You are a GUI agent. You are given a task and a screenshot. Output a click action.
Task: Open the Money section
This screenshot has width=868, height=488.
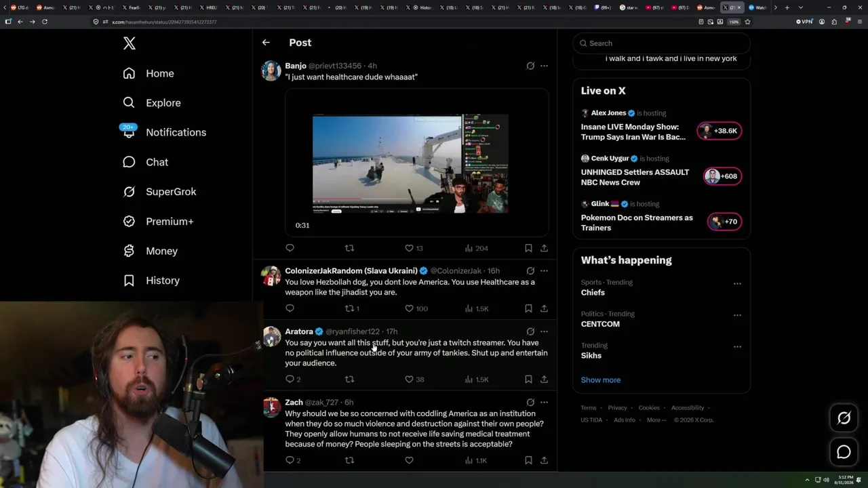(151, 251)
